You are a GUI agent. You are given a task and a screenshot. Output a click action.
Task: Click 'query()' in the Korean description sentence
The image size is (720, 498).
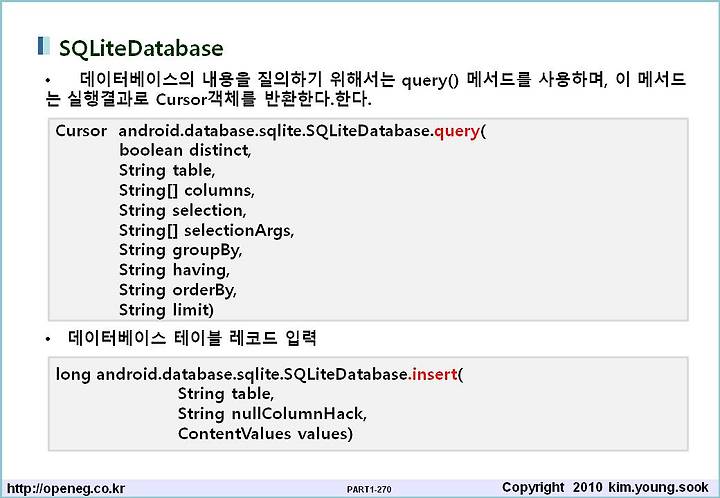tap(430, 81)
